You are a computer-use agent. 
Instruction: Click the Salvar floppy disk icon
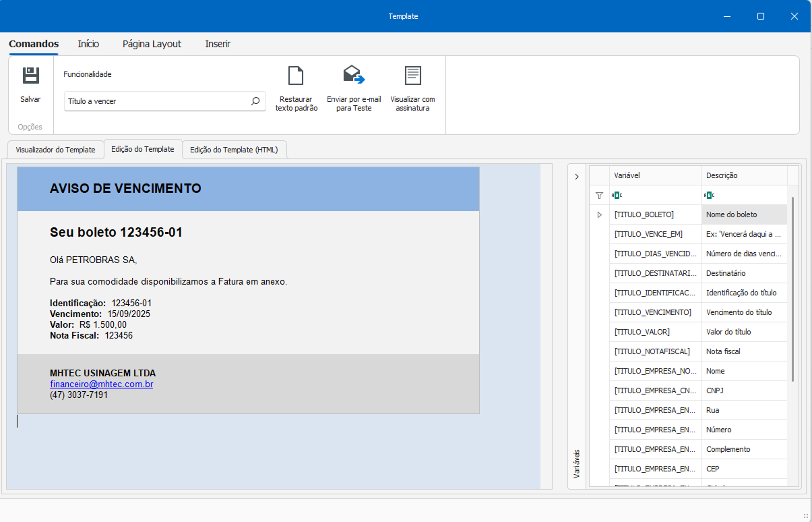[x=30, y=76]
